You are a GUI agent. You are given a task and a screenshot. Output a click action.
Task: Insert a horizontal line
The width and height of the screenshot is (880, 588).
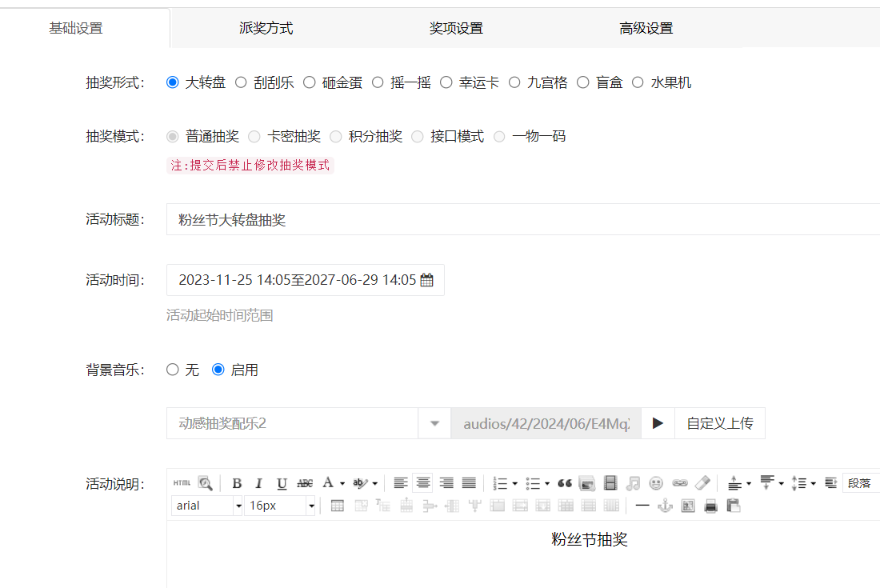pos(642,506)
